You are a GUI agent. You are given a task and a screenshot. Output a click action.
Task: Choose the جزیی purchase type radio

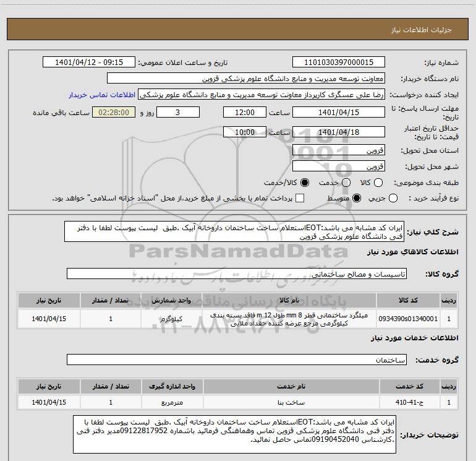pyautogui.click(x=393, y=198)
